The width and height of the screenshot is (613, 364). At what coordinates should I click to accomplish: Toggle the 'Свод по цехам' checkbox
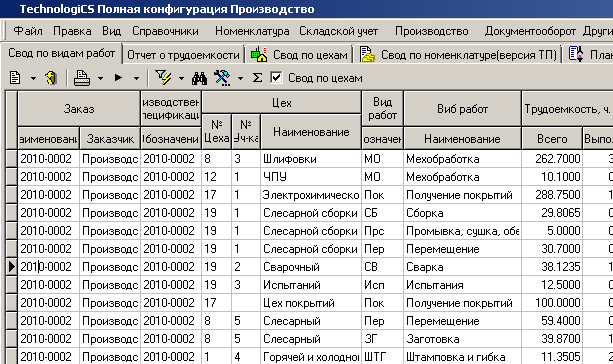(x=276, y=77)
